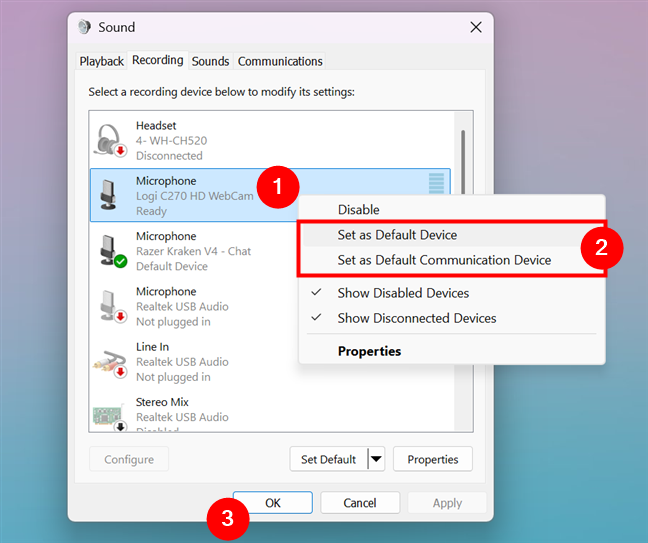Open the Communications tab
The image size is (648, 543).
point(280,61)
